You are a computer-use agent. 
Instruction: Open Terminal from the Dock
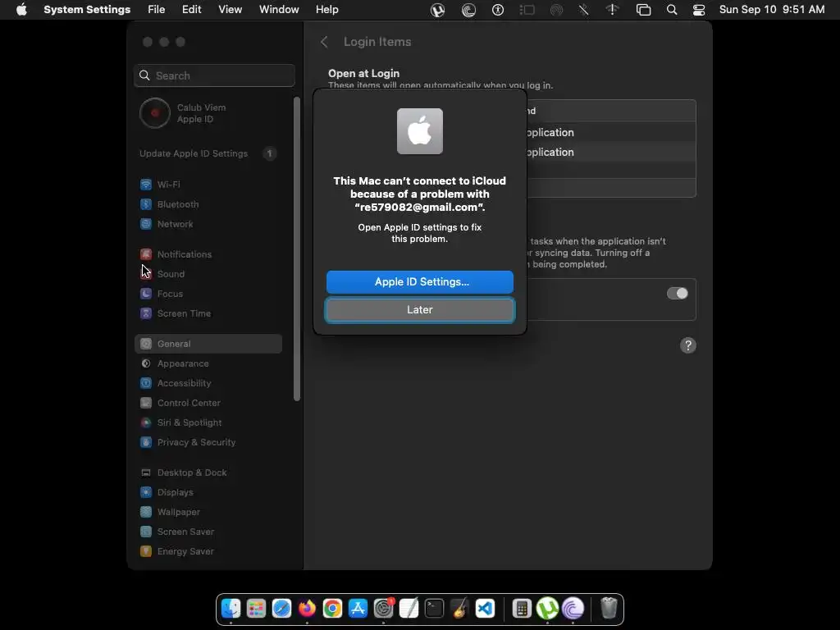(434, 609)
